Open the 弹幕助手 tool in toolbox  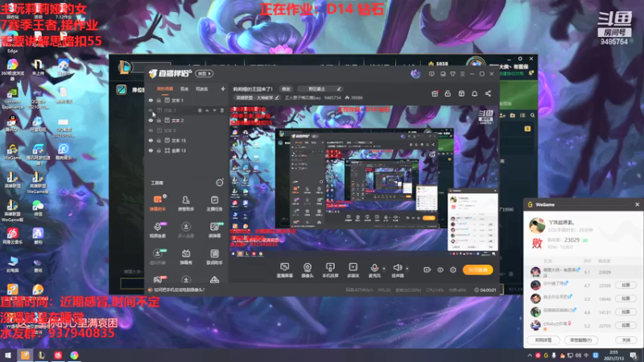pyautogui.click(x=157, y=203)
